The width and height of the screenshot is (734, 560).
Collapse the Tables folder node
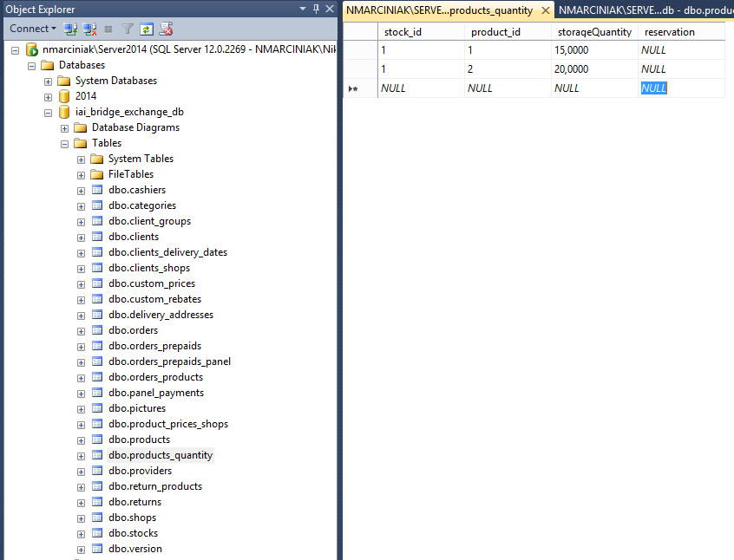64,143
